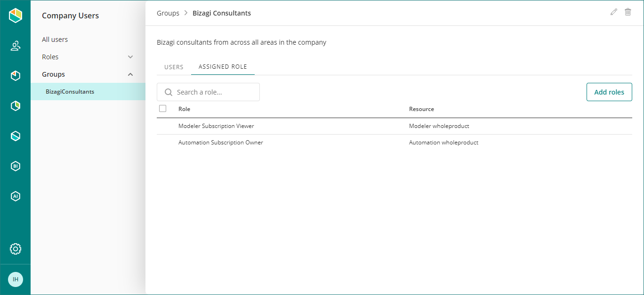This screenshot has width=644, height=295.
Task: Collapse the Groups section chevron
Action: [x=130, y=74]
